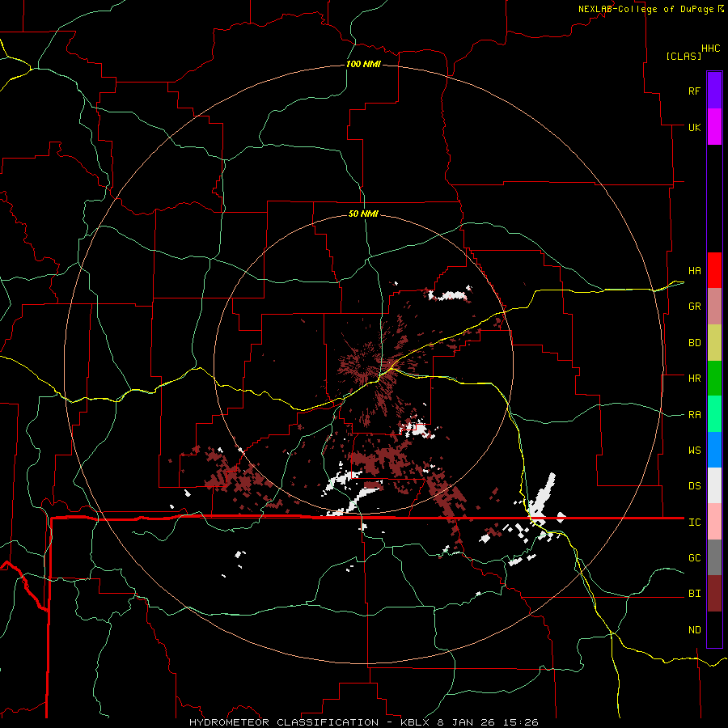Click the "15:26" timestamp text
The width and height of the screenshot is (728, 728).
[x=519, y=722]
